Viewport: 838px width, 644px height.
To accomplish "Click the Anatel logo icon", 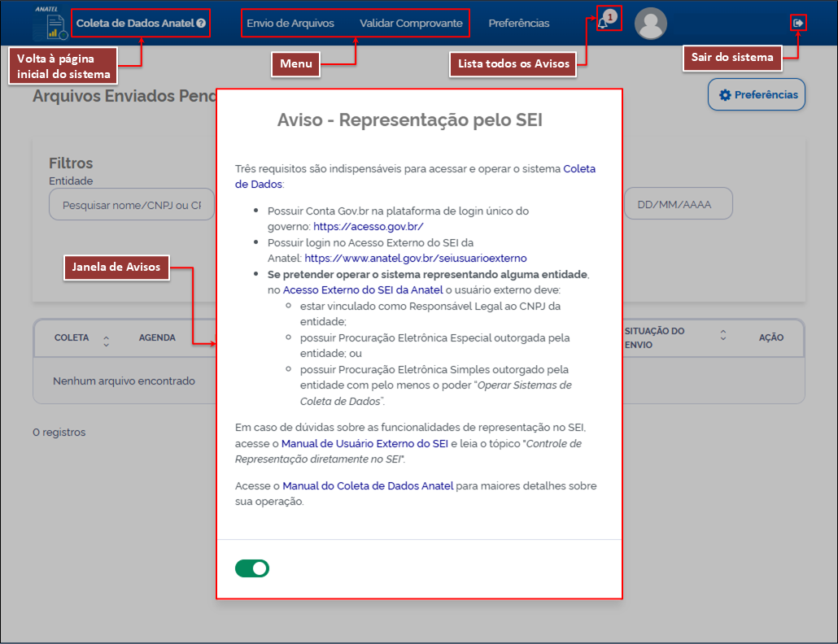I will pyautogui.click(x=50, y=24).
